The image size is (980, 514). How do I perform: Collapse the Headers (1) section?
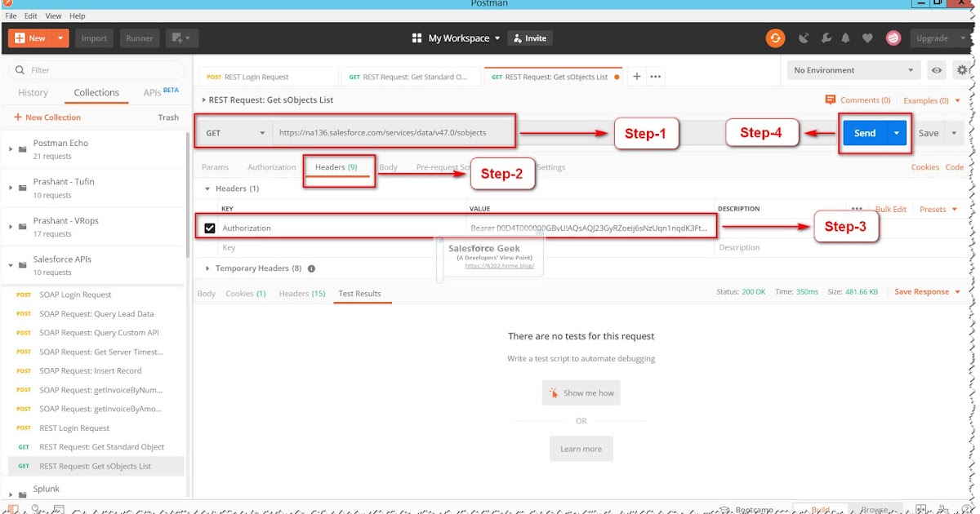point(208,188)
